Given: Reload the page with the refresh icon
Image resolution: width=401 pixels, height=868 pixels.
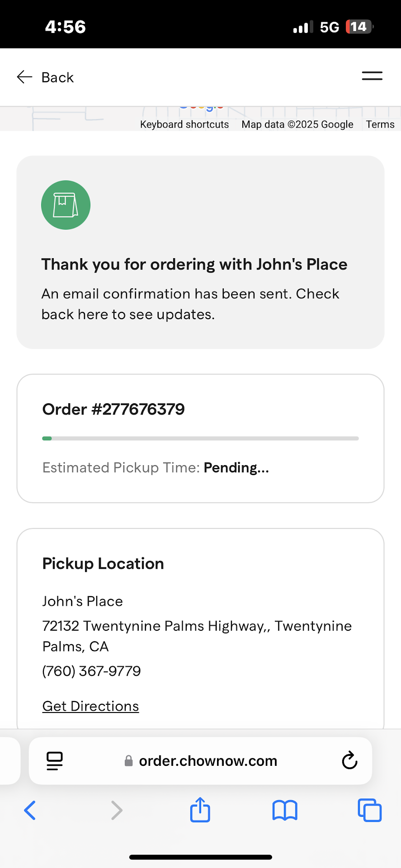Looking at the screenshot, I should click(x=349, y=761).
